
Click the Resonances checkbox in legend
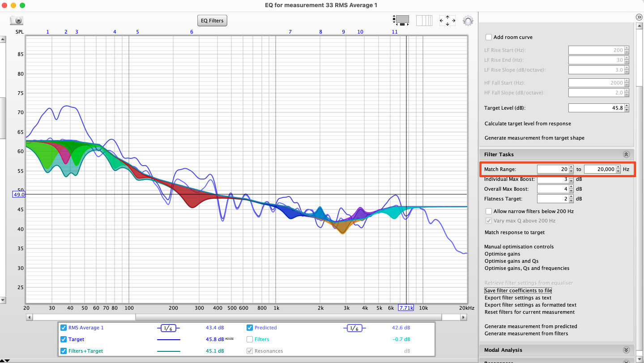250,351
